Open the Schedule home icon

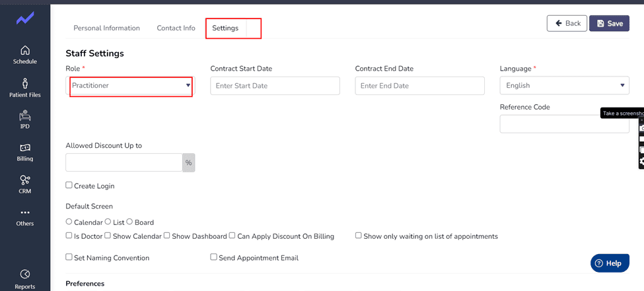(25, 51)
